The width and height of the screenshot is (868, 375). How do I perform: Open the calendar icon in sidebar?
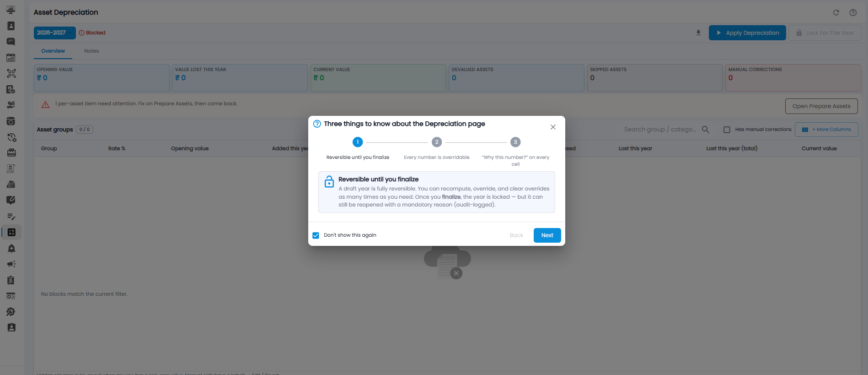11,58
